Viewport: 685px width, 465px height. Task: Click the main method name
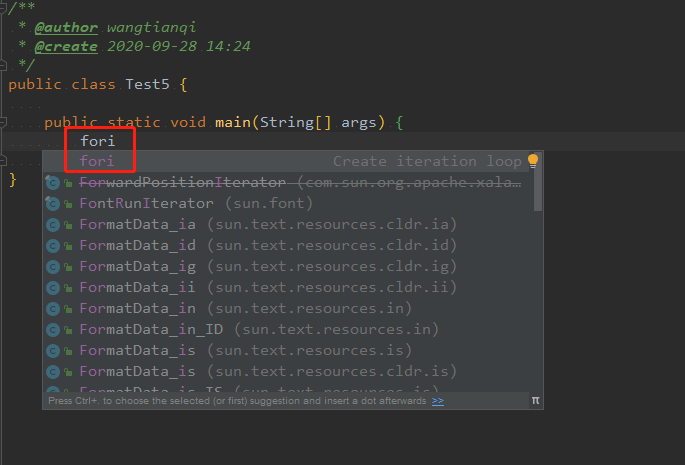click(233, 122)
